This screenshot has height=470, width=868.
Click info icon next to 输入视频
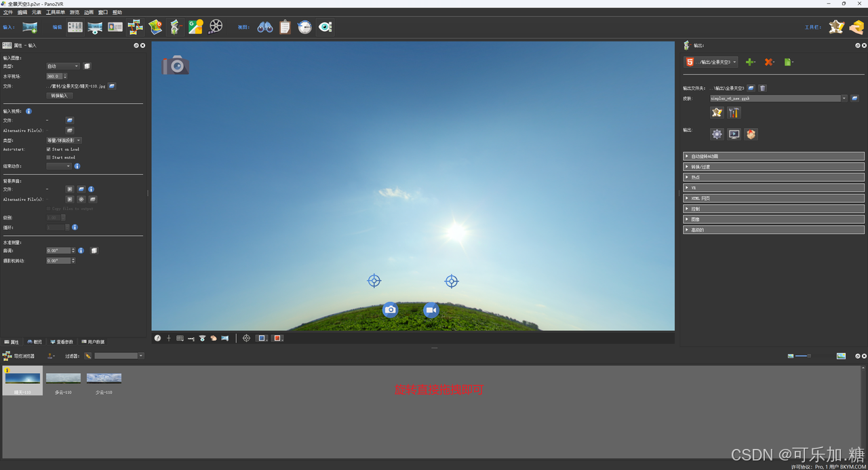coord(28,111)
